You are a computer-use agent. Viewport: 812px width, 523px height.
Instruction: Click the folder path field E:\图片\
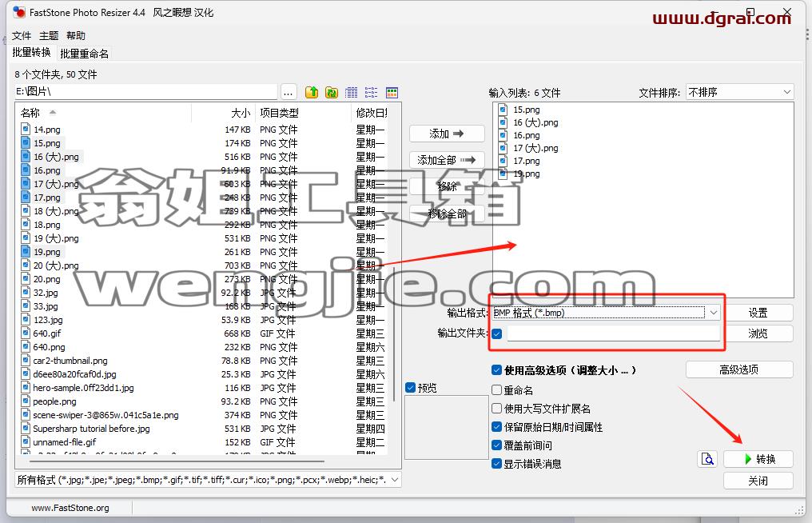point(145,91)
